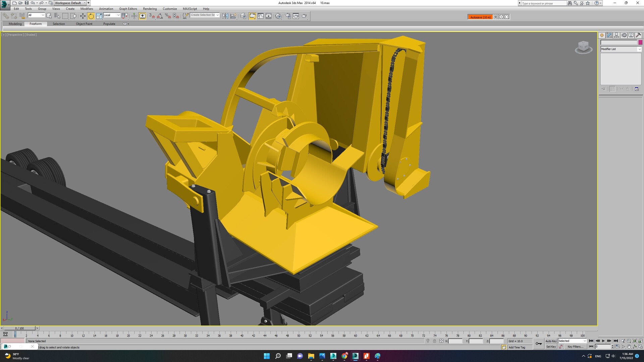Open the Rendering menu
Screen dimensions: 644x362
coord(150,9)
